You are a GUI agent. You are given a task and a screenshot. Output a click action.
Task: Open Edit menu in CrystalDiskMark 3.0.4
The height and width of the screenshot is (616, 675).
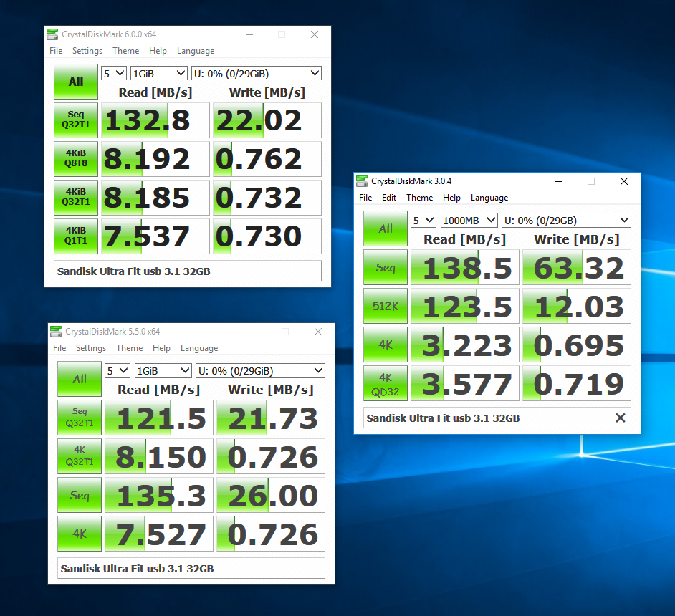coord(388,198)
